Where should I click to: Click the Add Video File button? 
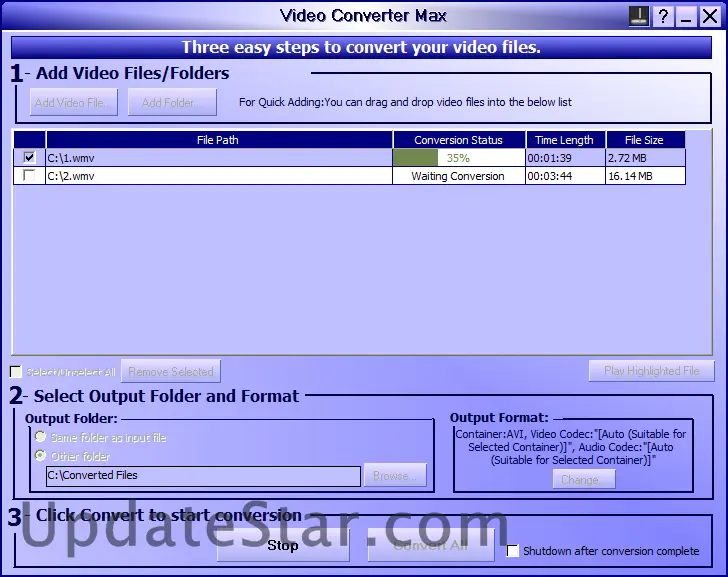coord(74,102)
